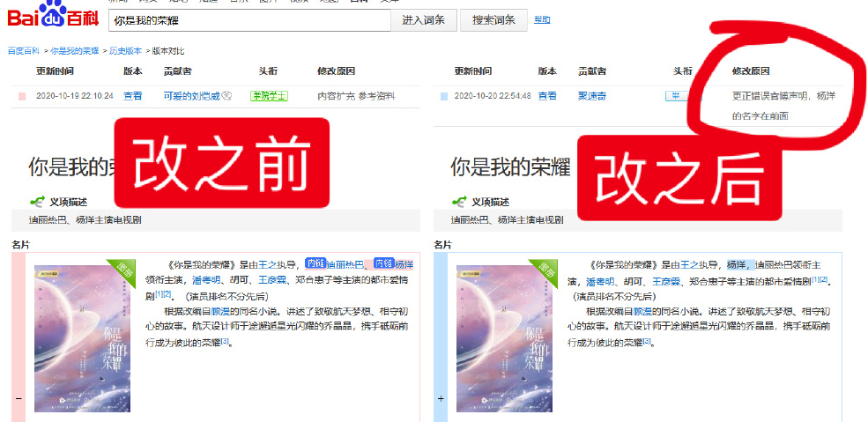Open 迪丽热巴 link in old version
Screen dimensions: 868x422
point(345,265)
